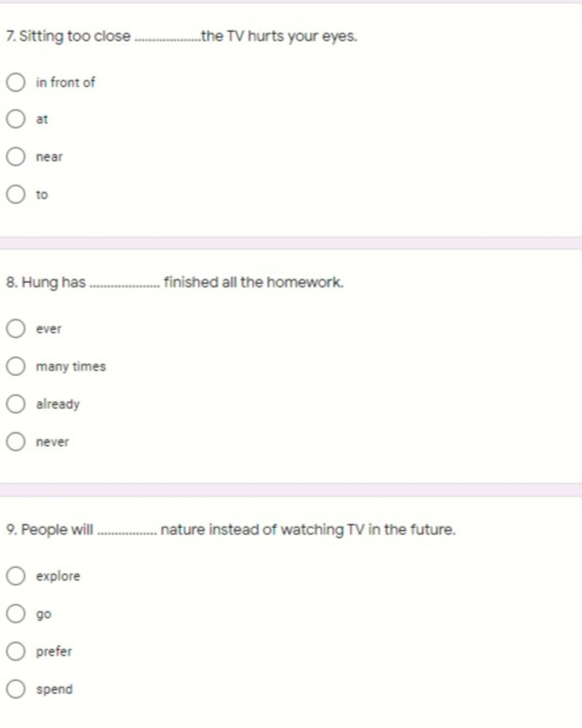Click the 'People will ... nature' question text

231,530
